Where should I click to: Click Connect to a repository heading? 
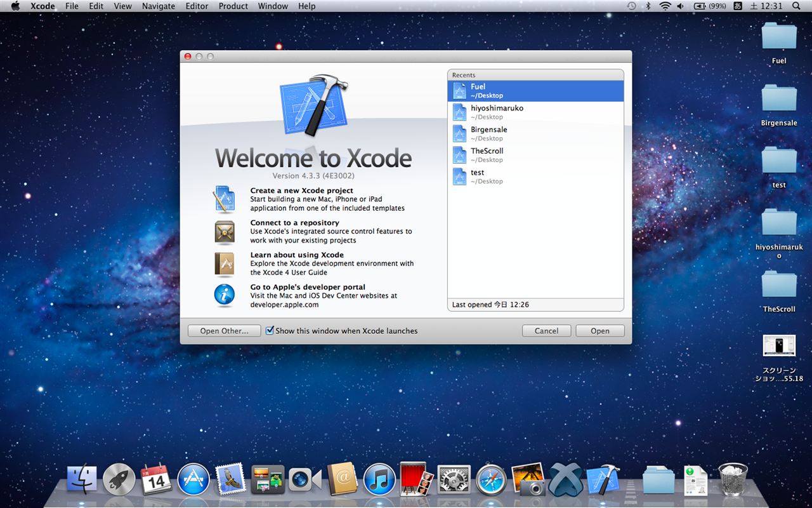[x=294, y=223]
